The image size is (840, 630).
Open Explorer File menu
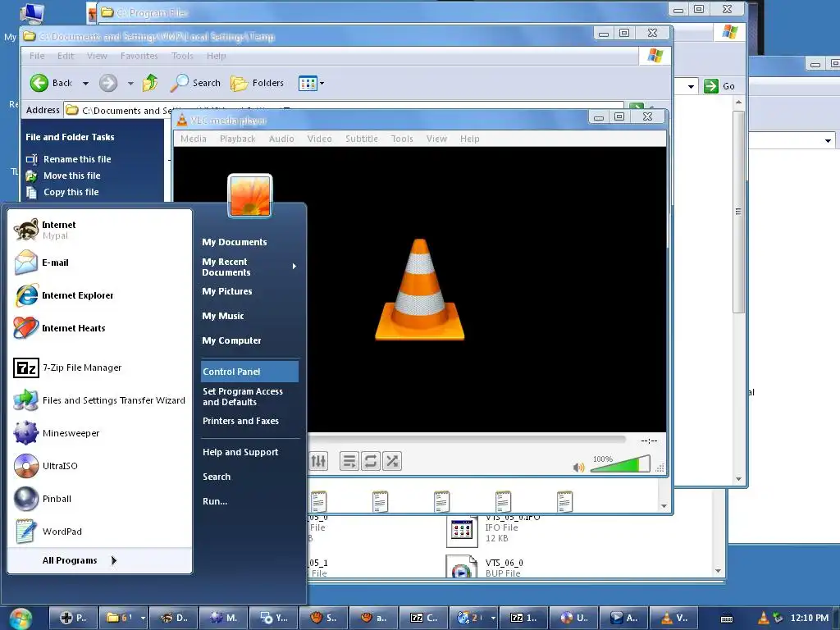pos(37,56)
